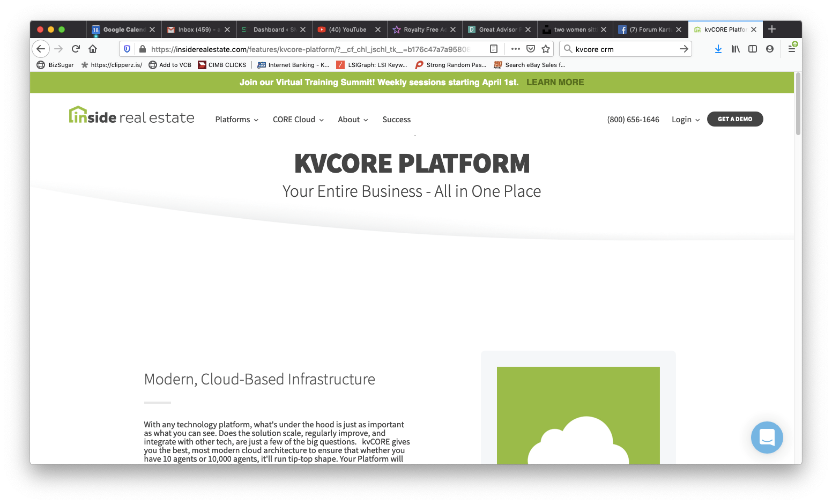Screen dimensions: 832x504
Task: Open Strong Random Password bookmark
Action: pos(451,65)
